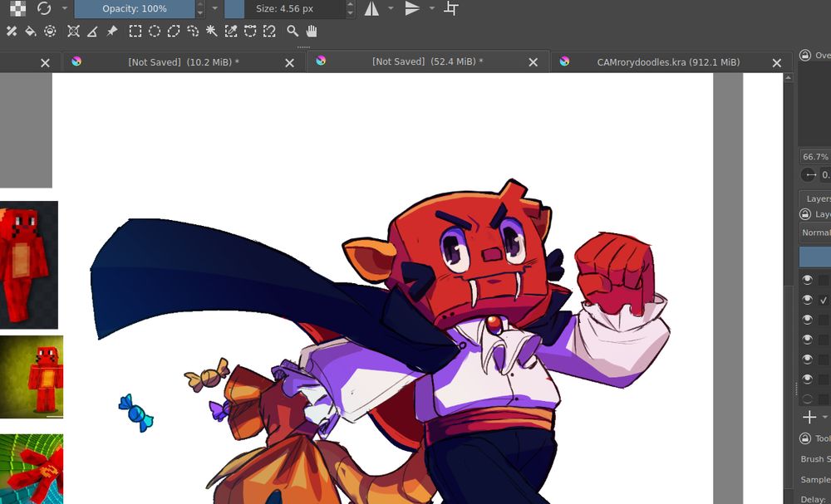Add a new layer with plus button
The height and width of the screenshot is (504, 831).
pos(809,417)
